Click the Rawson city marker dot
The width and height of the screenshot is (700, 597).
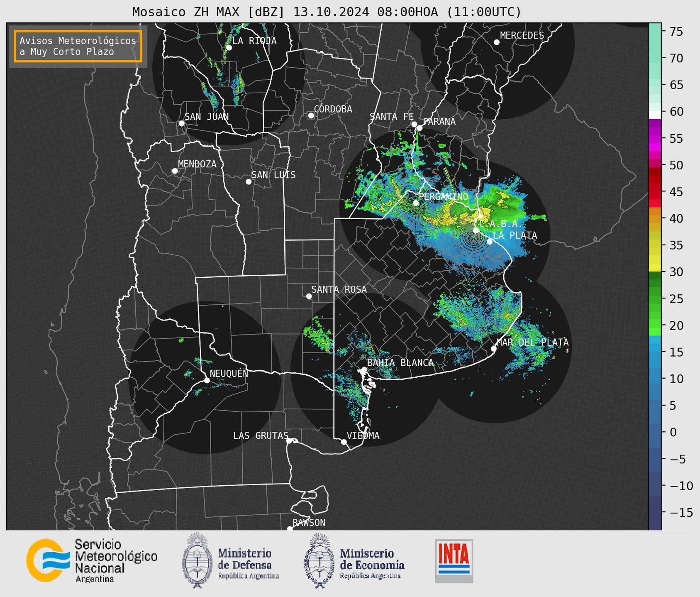coord(290,529)
